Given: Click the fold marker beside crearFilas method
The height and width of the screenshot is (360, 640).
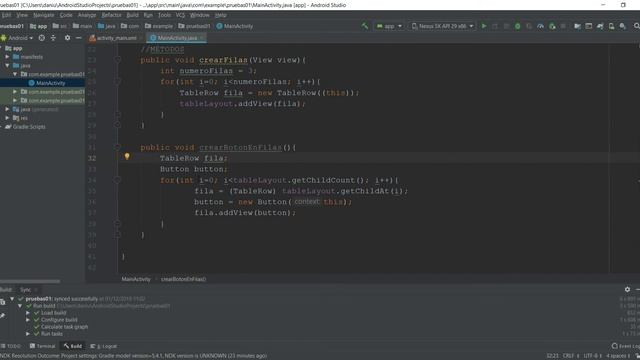Looking at the screenshot, I should (118, 60).
